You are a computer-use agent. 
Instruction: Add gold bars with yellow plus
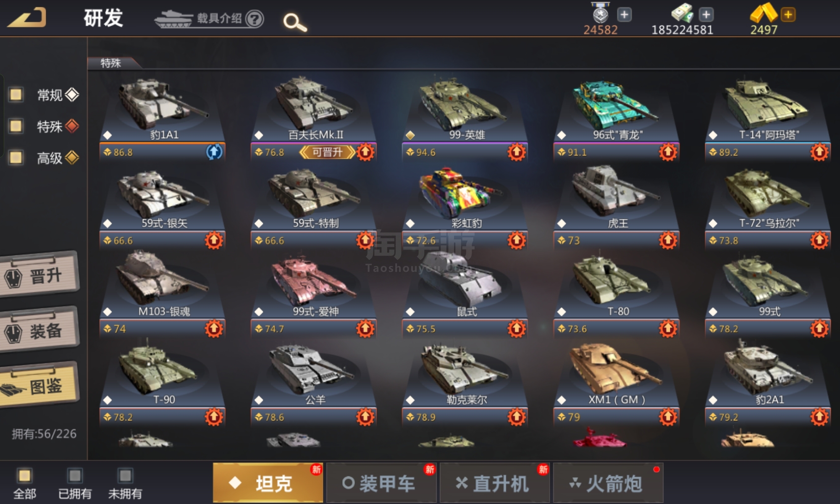click(788, 15)
